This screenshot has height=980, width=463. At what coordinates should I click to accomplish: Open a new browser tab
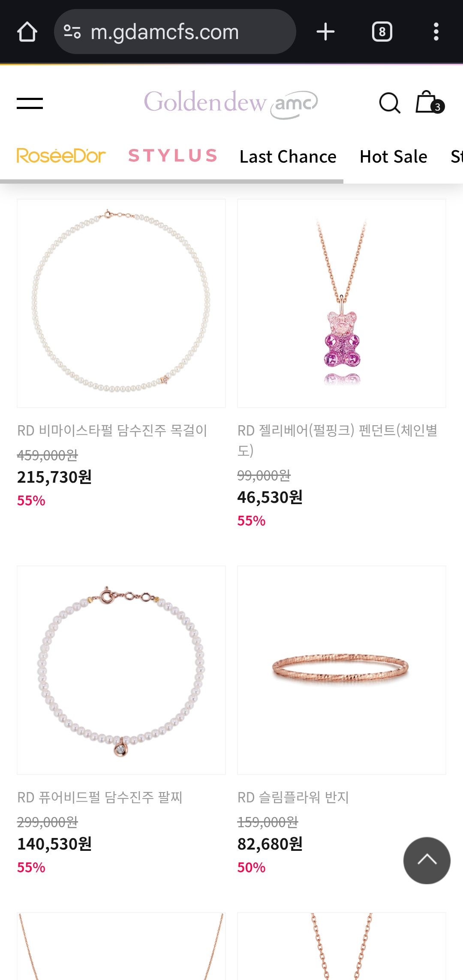click(325, 32)
